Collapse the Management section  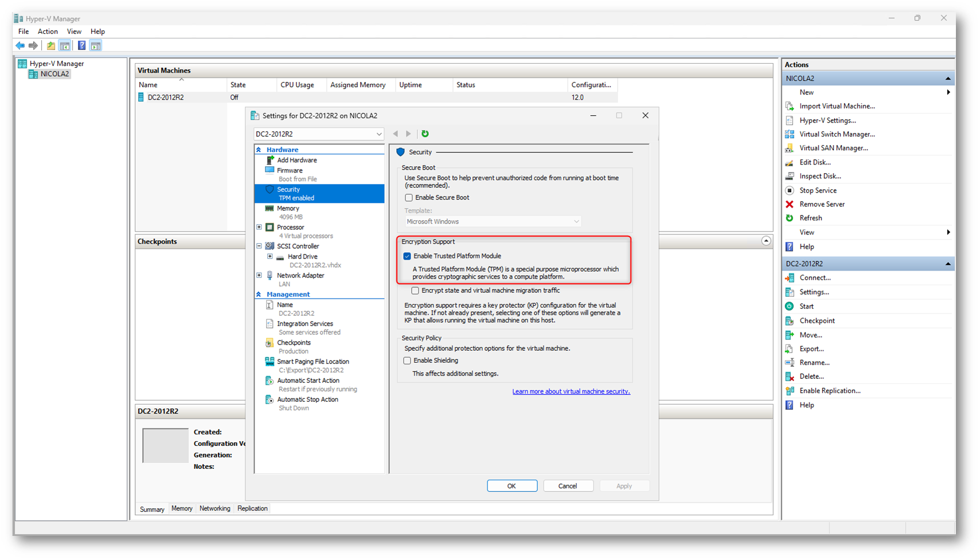[x=259, y=294]
